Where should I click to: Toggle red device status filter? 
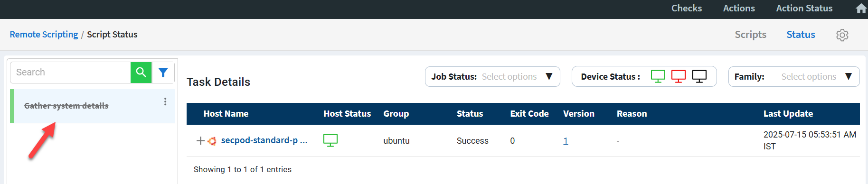coord(679,76)
